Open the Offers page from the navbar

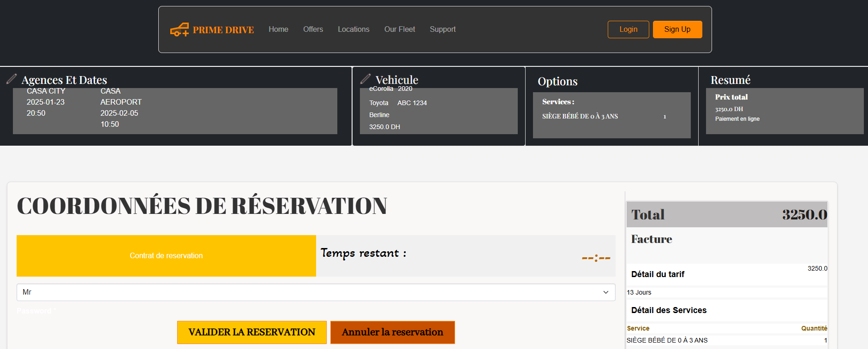[x=313, y=30]
